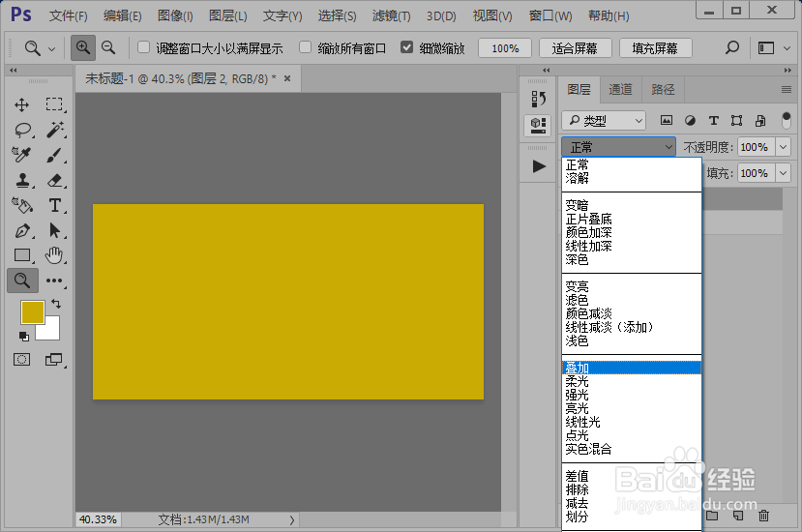Image resolution: width=802 pixels, height=532 pixels.
Task: Filter layers by adjustment layers
Action: coord(690,120)
